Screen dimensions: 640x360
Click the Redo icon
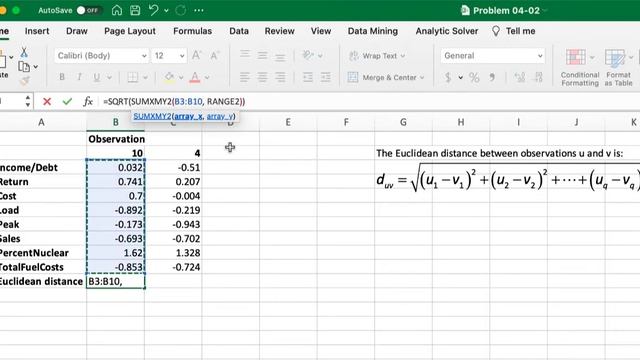[181, 10]
